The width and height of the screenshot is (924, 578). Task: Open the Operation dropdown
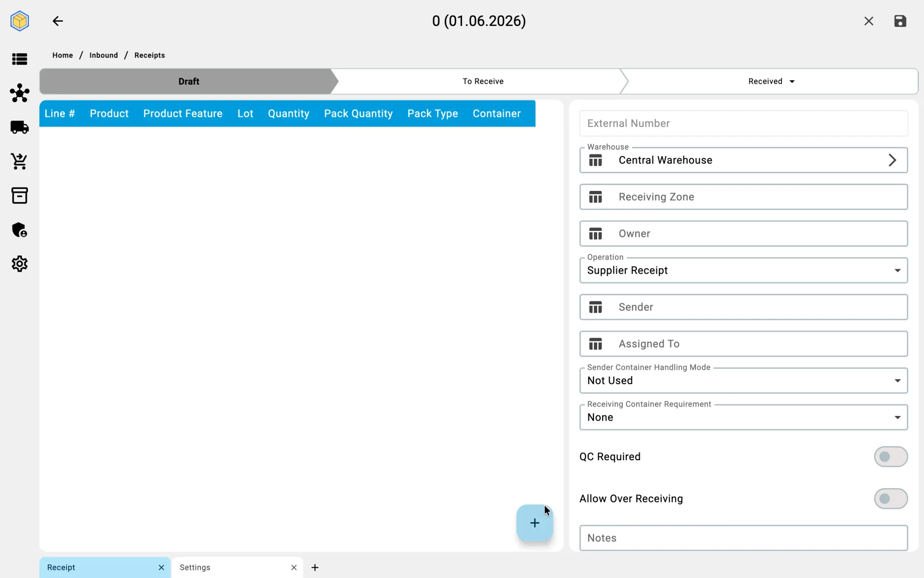tap(744, 270)
